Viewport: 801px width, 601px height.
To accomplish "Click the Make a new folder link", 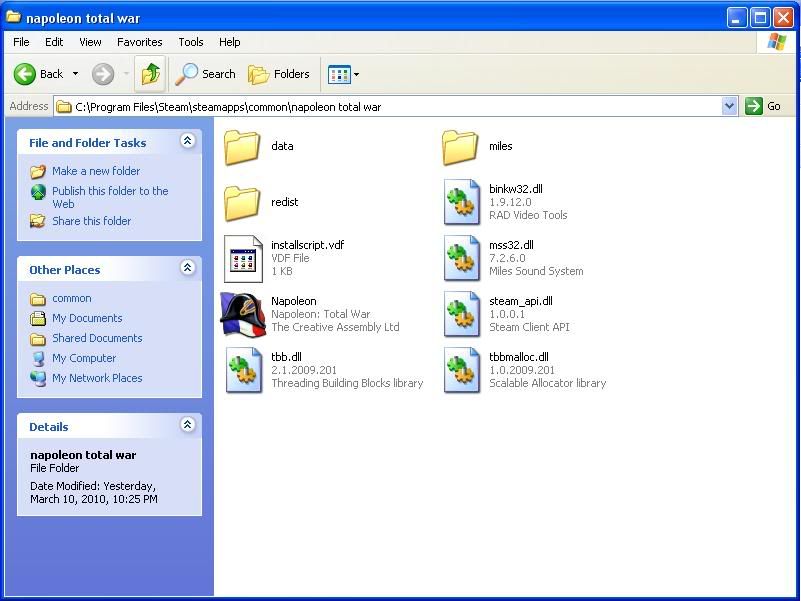I will (96, 171).
